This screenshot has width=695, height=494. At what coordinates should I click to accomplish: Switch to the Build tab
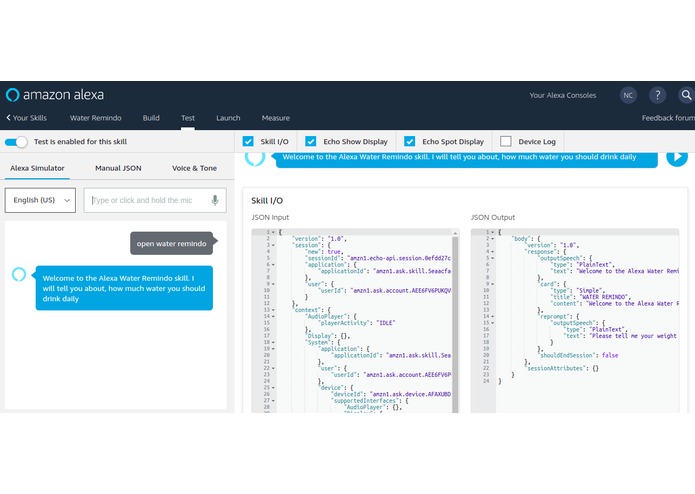tap(151, 118)
